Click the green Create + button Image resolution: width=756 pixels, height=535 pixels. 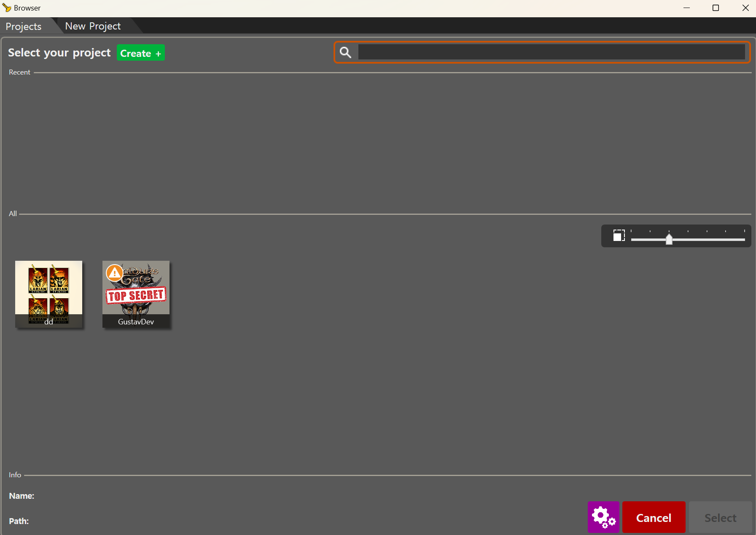141,53
